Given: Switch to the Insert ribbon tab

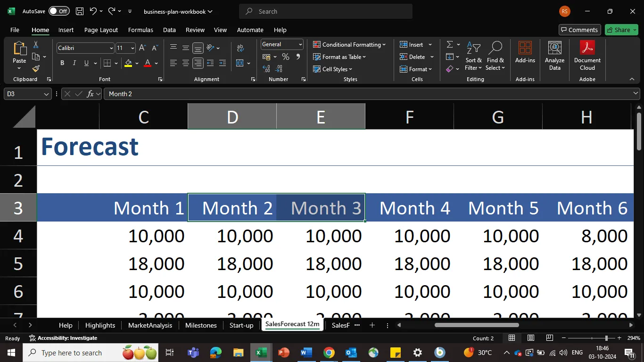Looking at the screenshot, I should (66, 30).
